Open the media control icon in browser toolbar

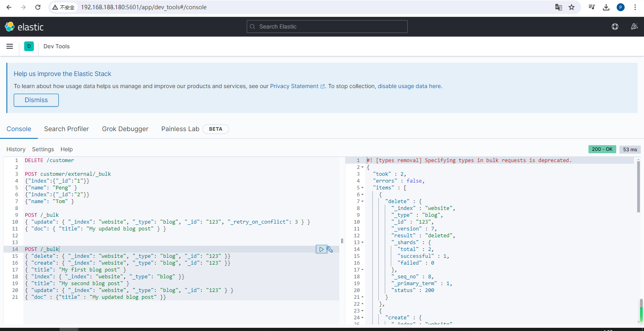pos(592,7)
